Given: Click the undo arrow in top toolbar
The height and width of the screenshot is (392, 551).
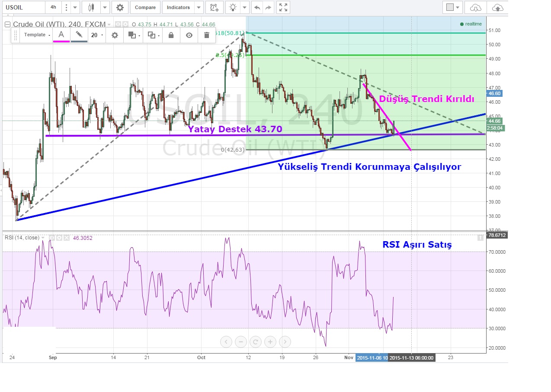Looking at the screenshot, I should [257, 7].
